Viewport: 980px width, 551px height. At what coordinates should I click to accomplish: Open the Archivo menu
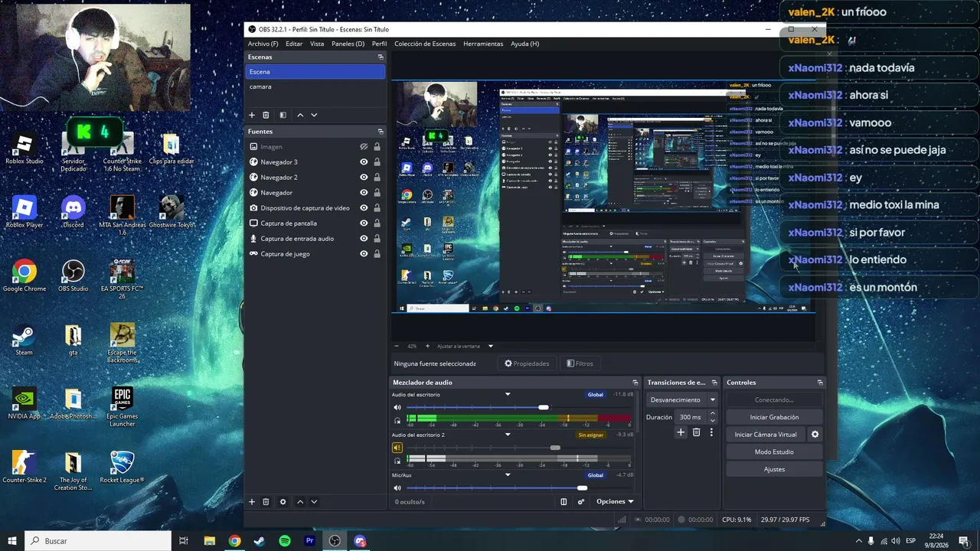pos(263,44)
